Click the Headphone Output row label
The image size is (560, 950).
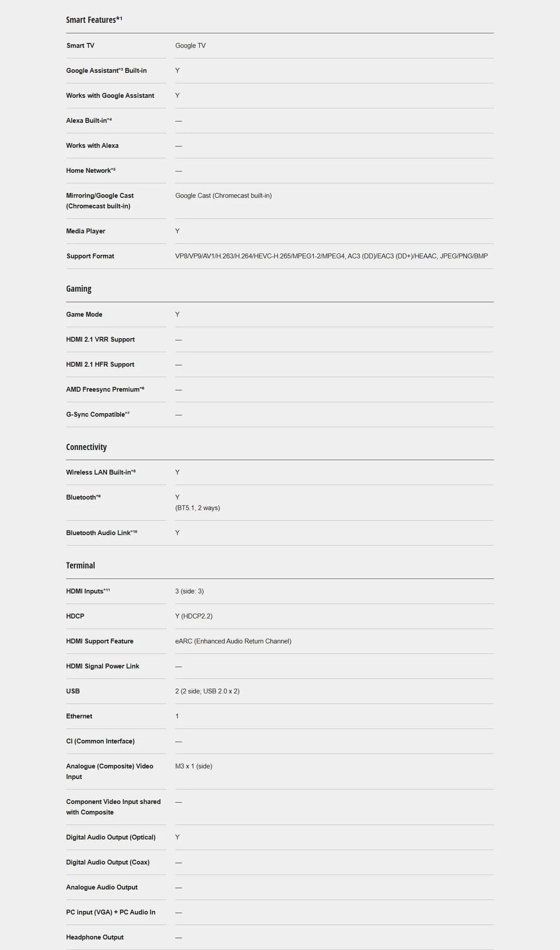click(x=95, y=938)
